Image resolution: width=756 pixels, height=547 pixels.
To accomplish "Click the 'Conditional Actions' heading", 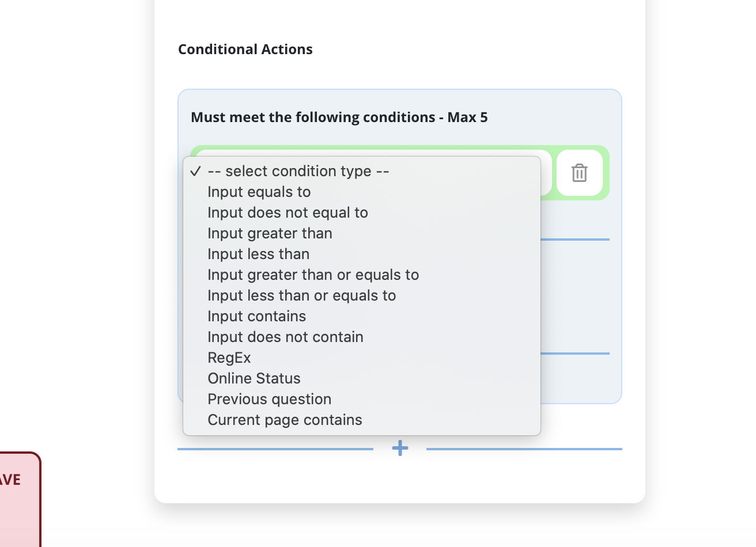I will 245,50.
